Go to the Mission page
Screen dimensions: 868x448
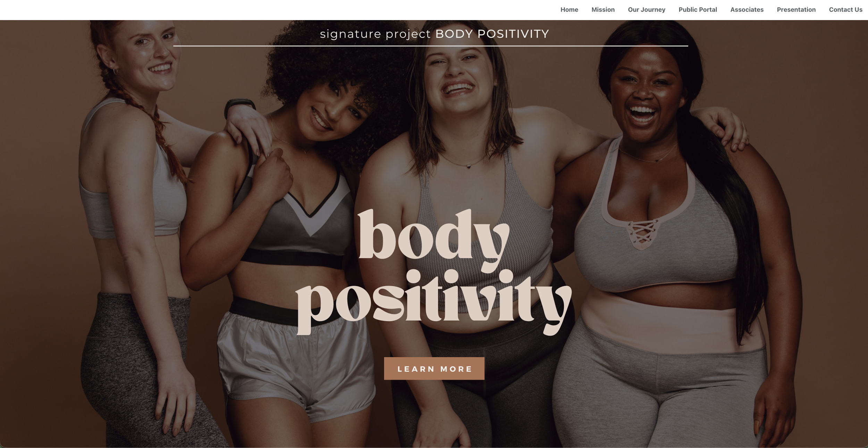[603, 10]
